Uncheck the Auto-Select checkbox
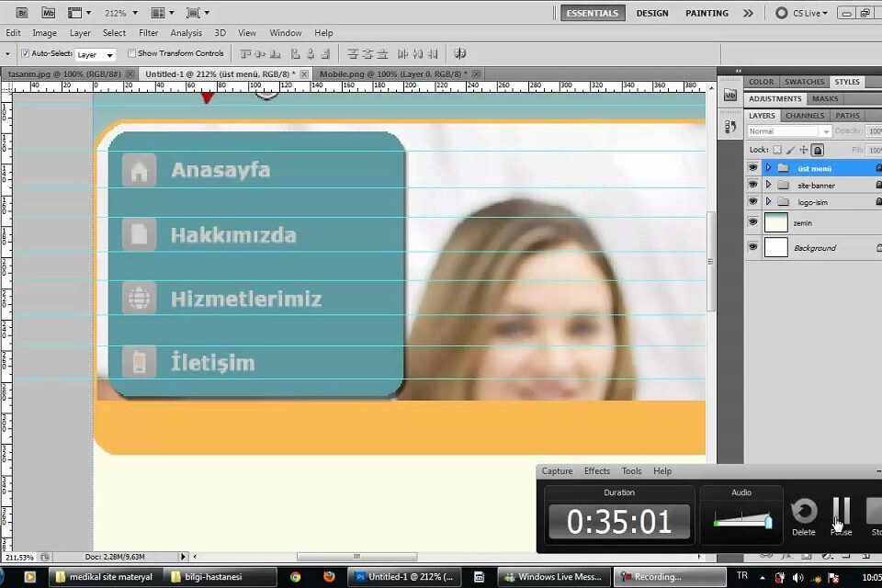The image size is (882, 588). [x=26, y=54]
